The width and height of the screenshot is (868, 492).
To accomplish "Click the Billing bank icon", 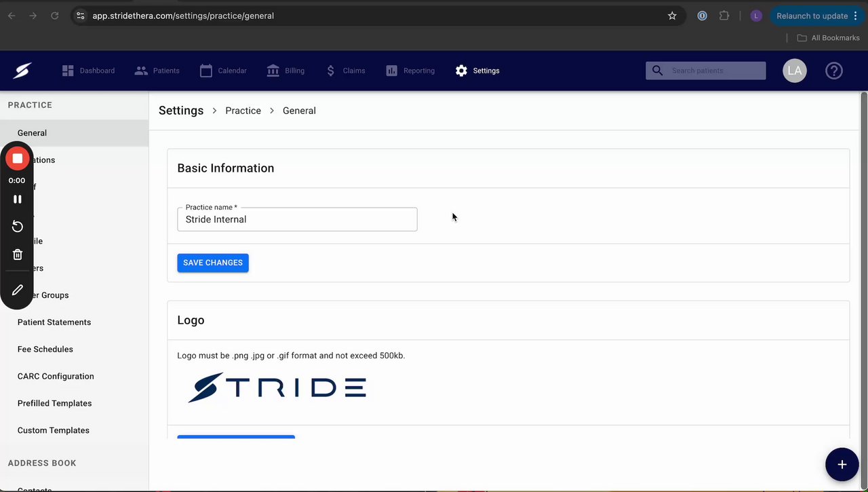I will (273, 71).
